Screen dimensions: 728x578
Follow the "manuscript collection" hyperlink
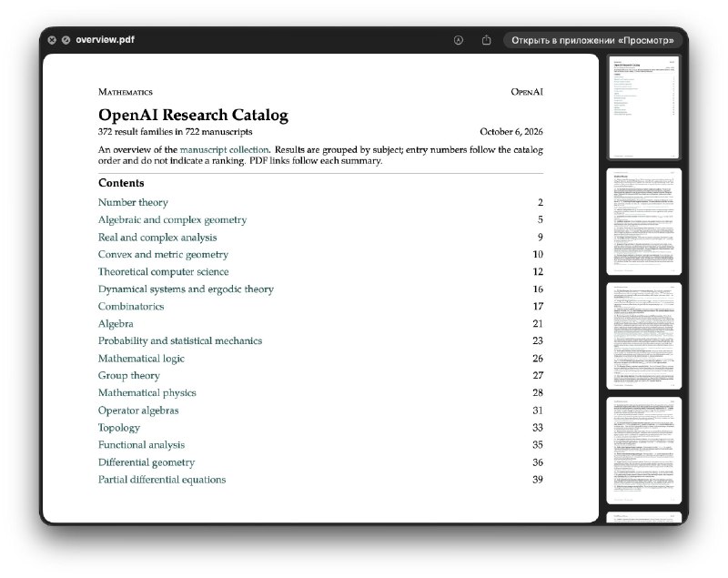[x=224, y=149]
